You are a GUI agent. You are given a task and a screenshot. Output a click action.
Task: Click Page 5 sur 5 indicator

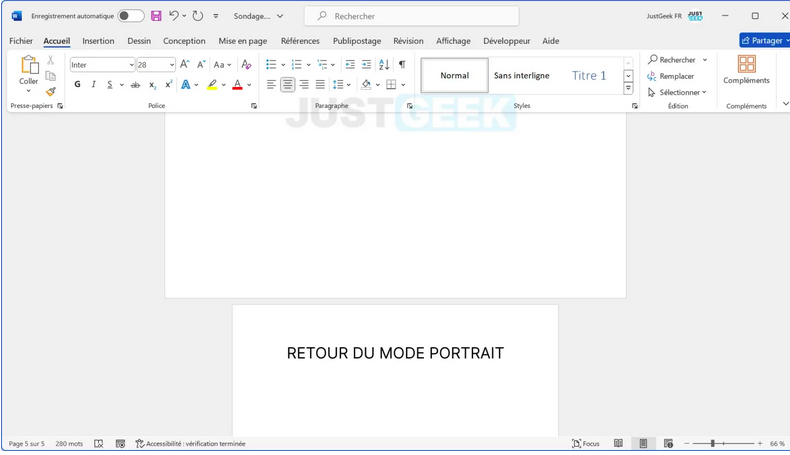click(27, 444)
